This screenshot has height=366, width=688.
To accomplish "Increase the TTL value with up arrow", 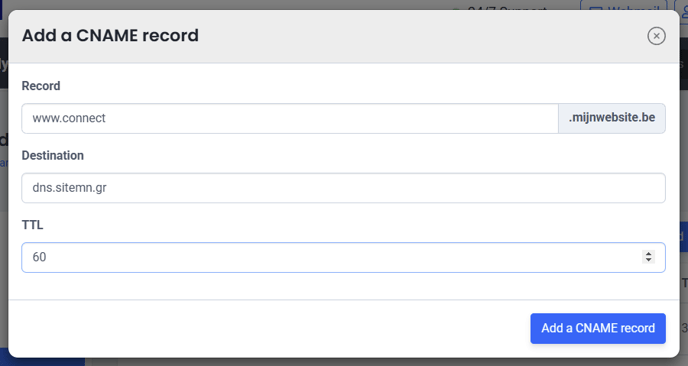I will point(649,254).
